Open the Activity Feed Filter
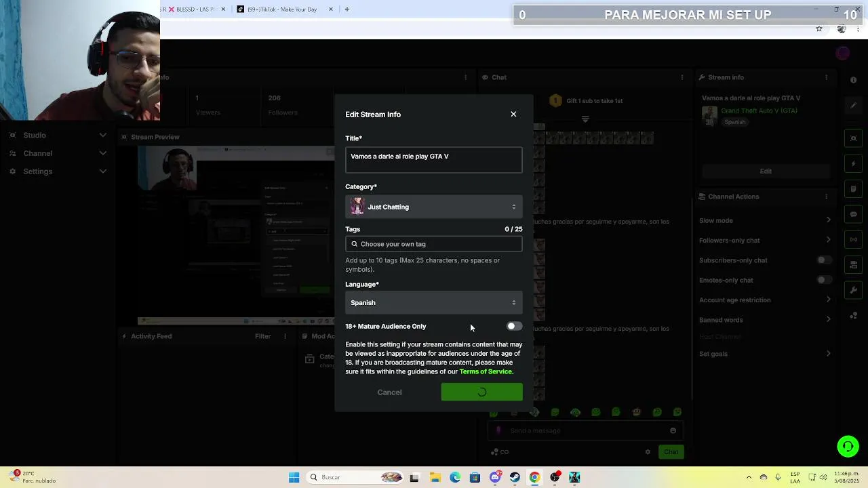This screenshot has width=868, height=488. click(262, 336)
